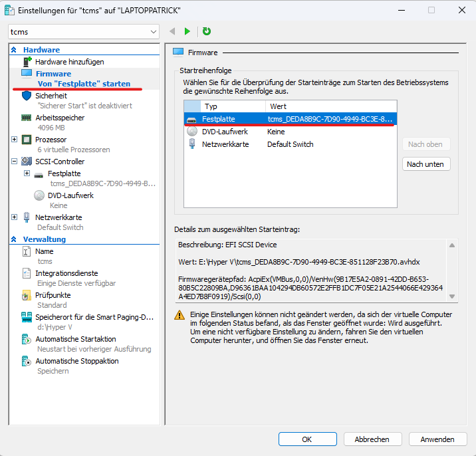The width and height of the screenshot is (476, 456).
Task: Click the Automatische Startaktion icon
Action: [x=27, y=339]
